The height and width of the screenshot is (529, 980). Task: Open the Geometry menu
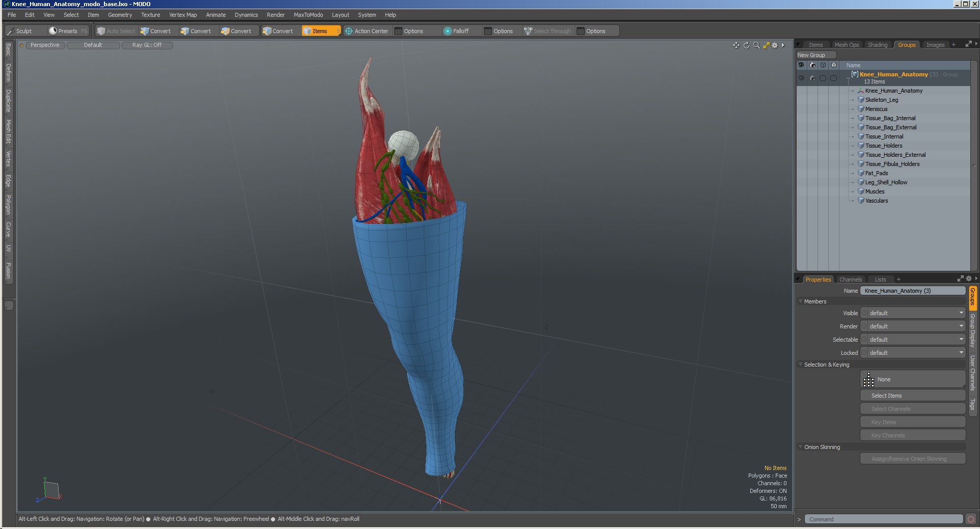point(120,15)
